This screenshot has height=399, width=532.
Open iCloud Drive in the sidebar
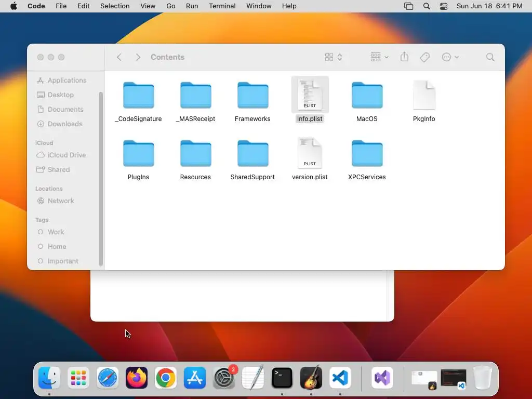[61, 155]
